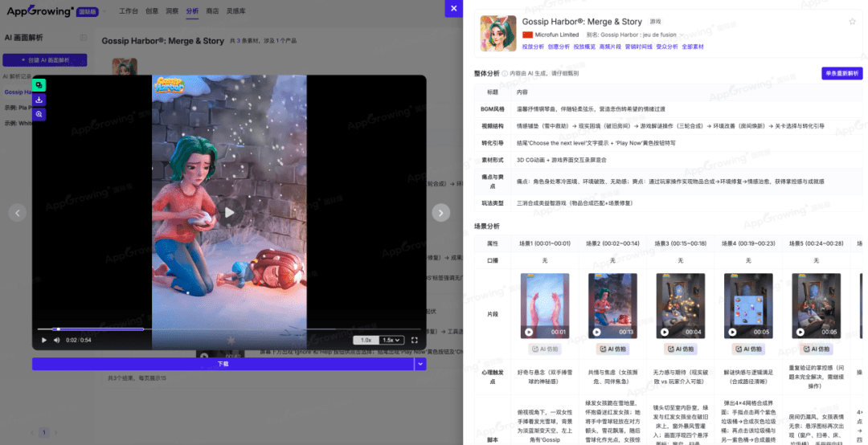Click AI 仿拍 under the 场景2 clip
The height and width of the screenshot is (445, 868).
612,349
